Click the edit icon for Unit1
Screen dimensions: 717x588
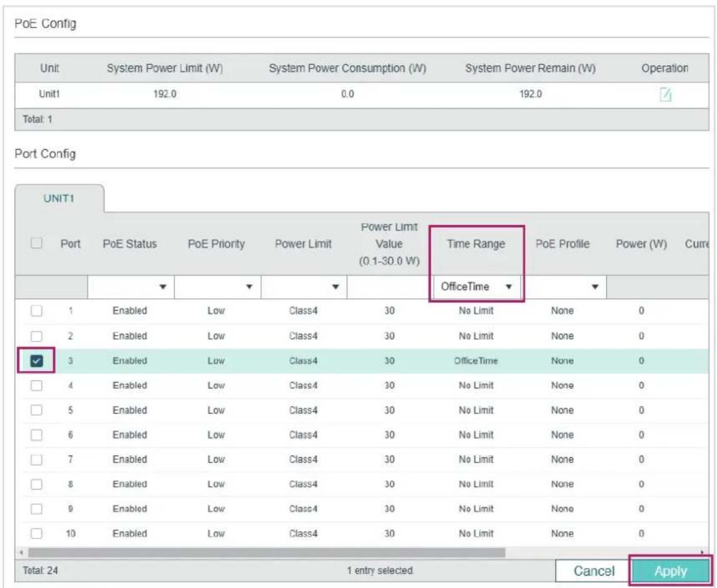[x=665, y=94]
